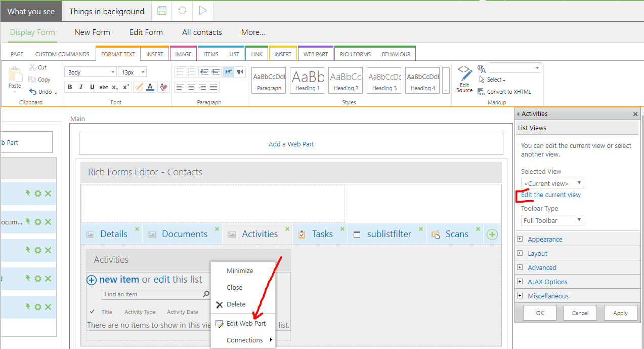
Task: Add a new tab with green plus
Action: pos(492,235)
